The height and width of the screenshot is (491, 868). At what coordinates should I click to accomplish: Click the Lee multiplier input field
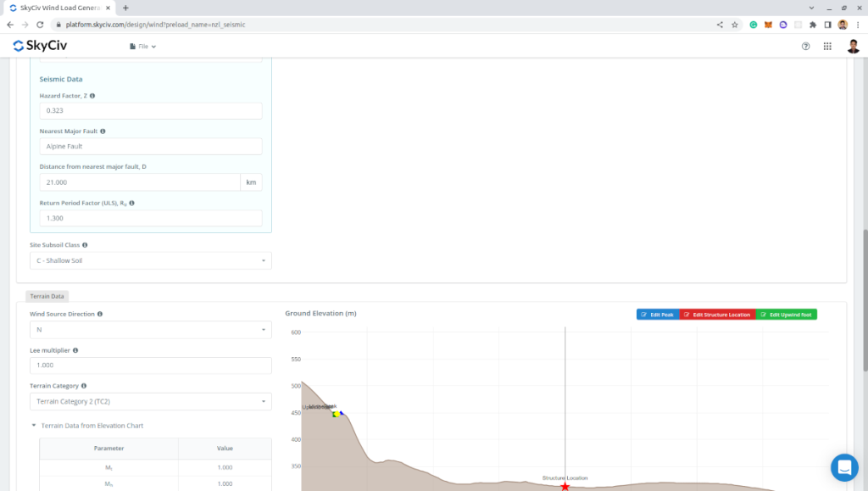pyautogui.click(x=150, y=366)
